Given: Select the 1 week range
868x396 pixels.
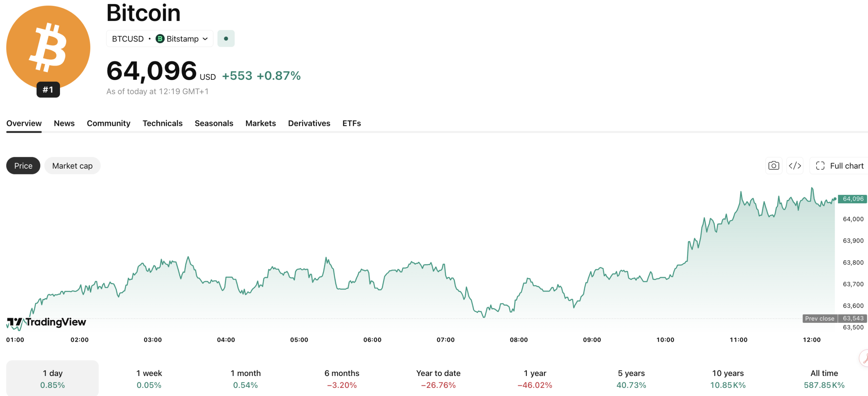Looking at the screenshot, I should [x=149, y=378].
